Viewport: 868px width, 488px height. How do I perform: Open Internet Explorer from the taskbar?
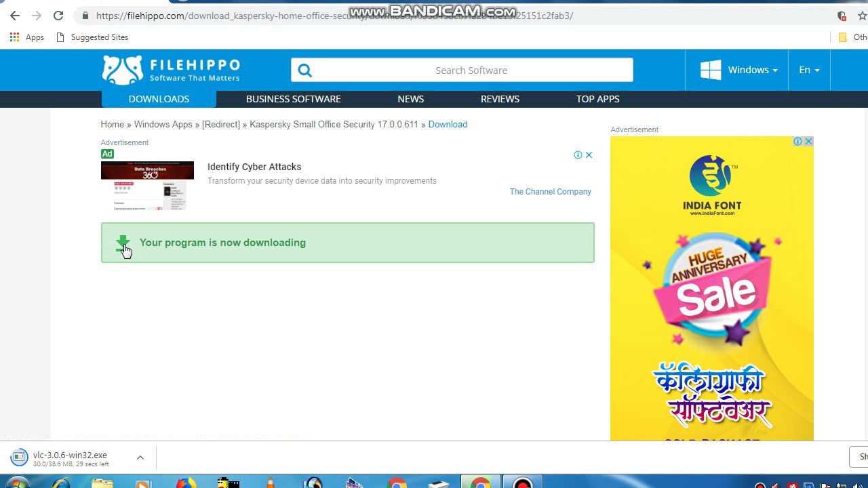click(x=60, y=484)
